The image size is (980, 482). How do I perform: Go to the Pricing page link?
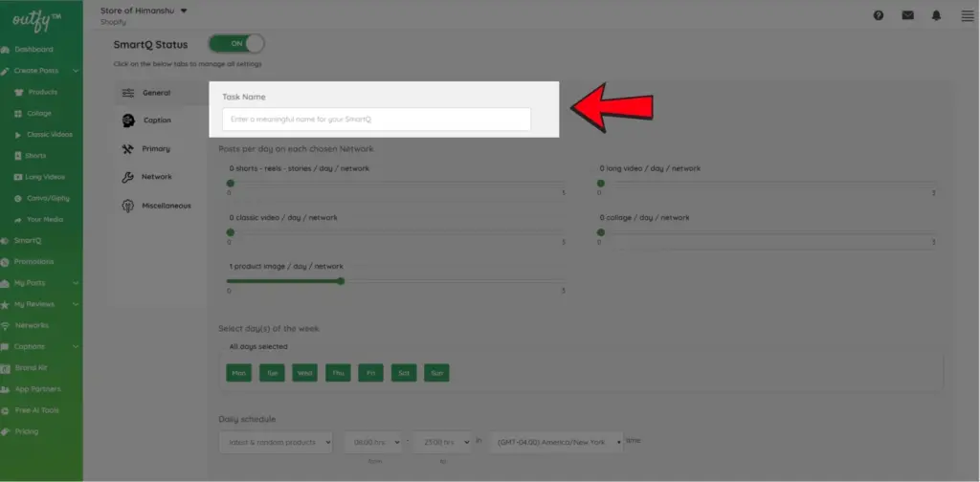pos(27,431)
